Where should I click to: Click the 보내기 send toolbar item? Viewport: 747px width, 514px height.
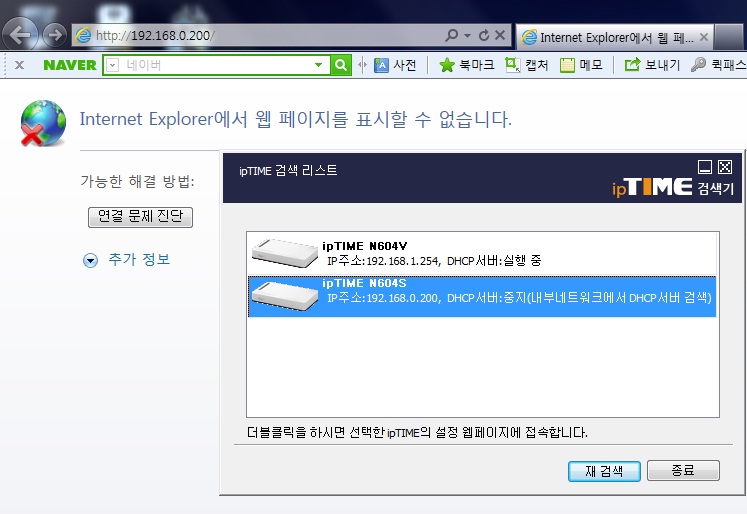(652, 65)
